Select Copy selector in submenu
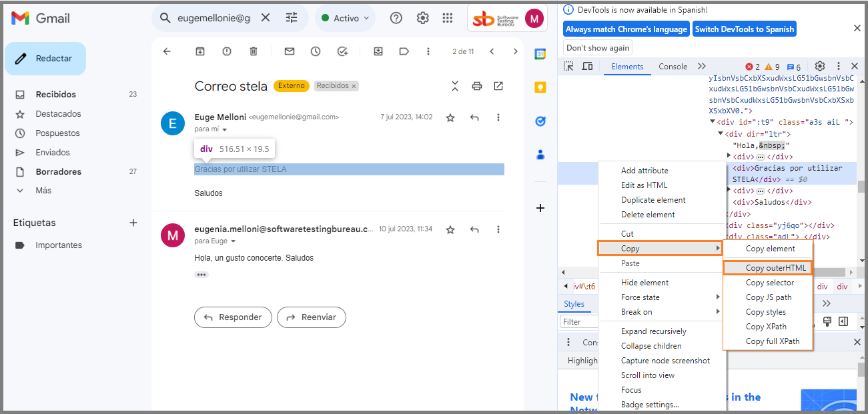This screenshot has height=414, width=868. point(770,283)
